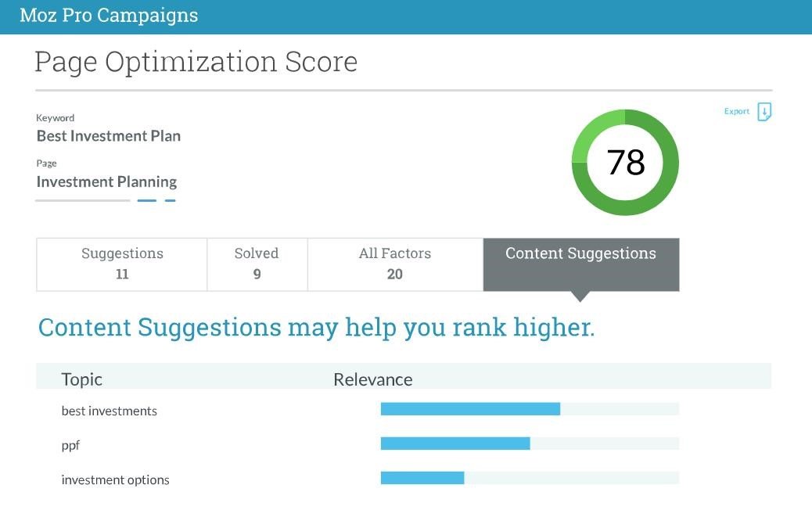Click the relevance bar for best investments

point(470,409)
